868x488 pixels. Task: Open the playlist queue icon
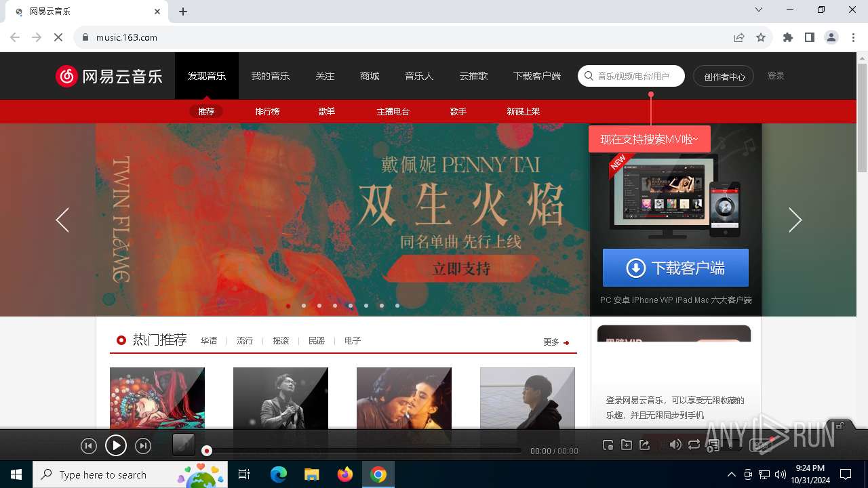[x=713, y=445]
